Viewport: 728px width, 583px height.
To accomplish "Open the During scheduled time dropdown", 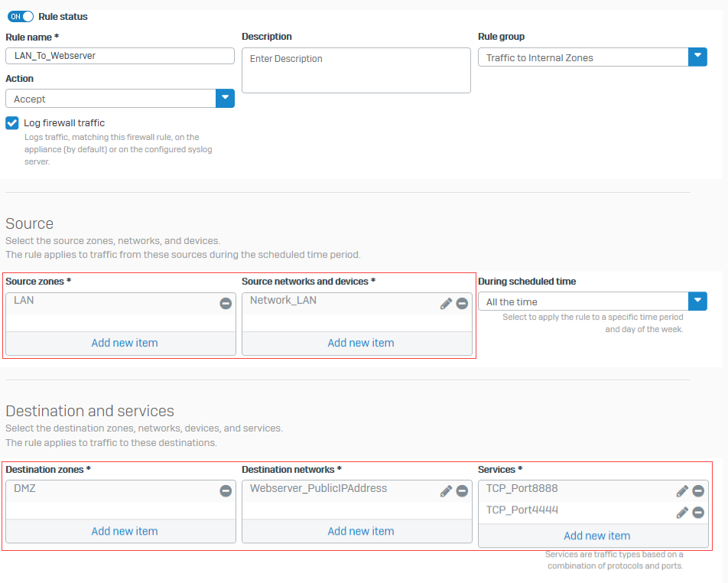I will (697, 301).
